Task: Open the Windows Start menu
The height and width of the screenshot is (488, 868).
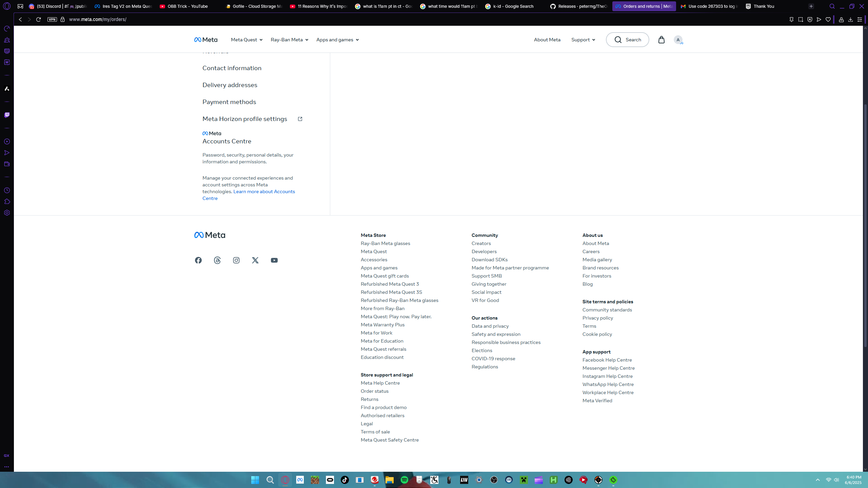Action: (x=255, y=480)
